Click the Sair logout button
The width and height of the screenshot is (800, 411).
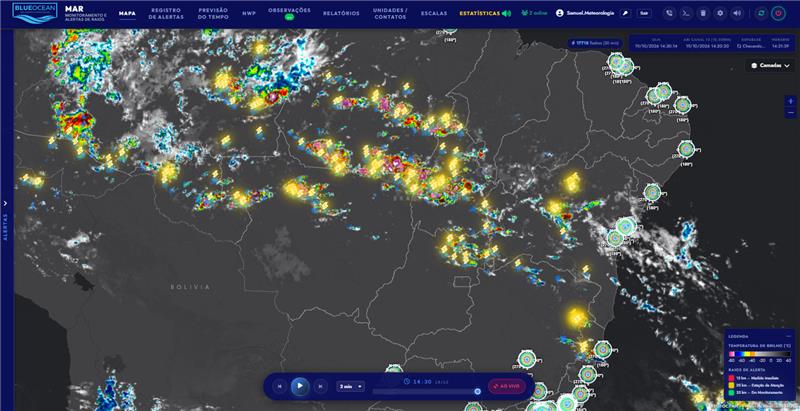click(x=644, y=13)
